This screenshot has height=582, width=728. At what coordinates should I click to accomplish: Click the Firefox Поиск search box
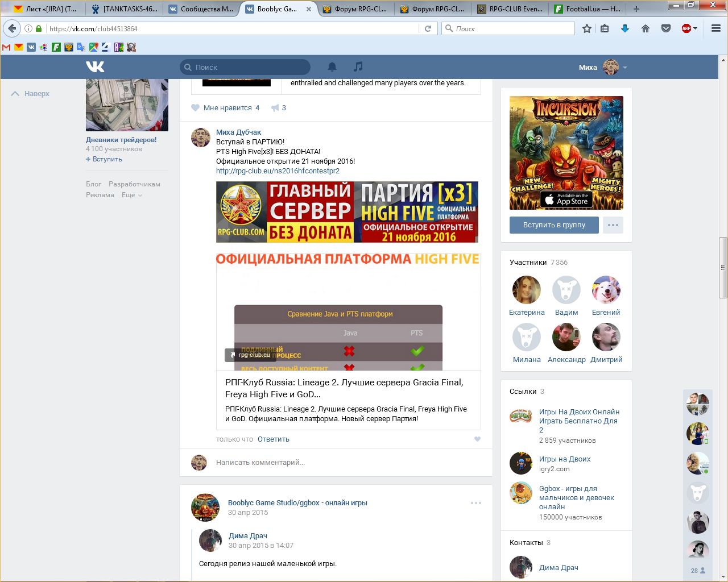(508, 28)
